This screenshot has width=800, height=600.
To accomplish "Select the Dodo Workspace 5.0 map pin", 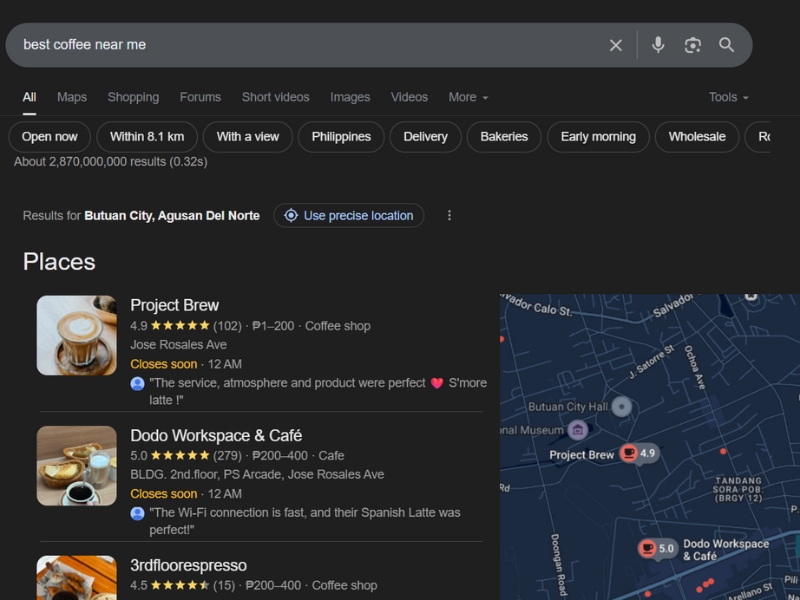I will [657, 548].
